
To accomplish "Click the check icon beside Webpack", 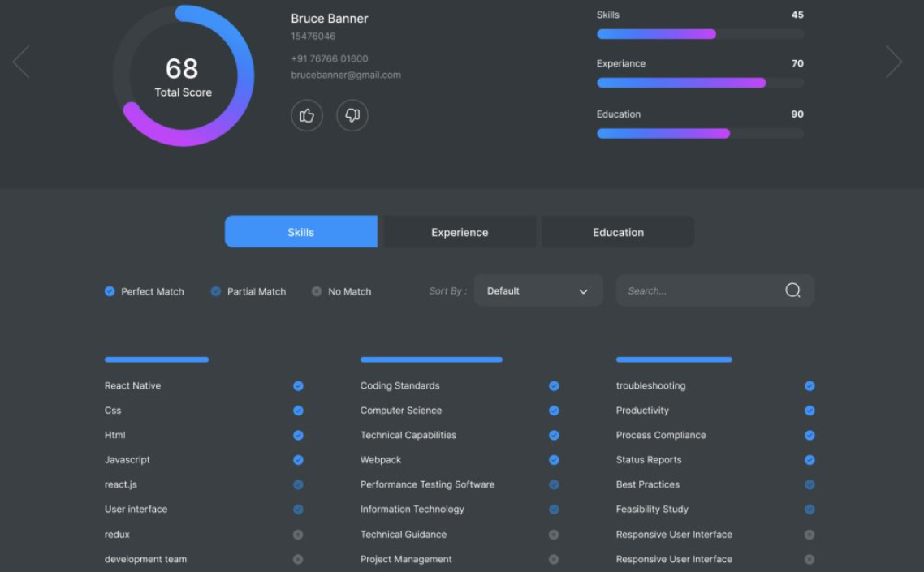I will click(554, 460).
